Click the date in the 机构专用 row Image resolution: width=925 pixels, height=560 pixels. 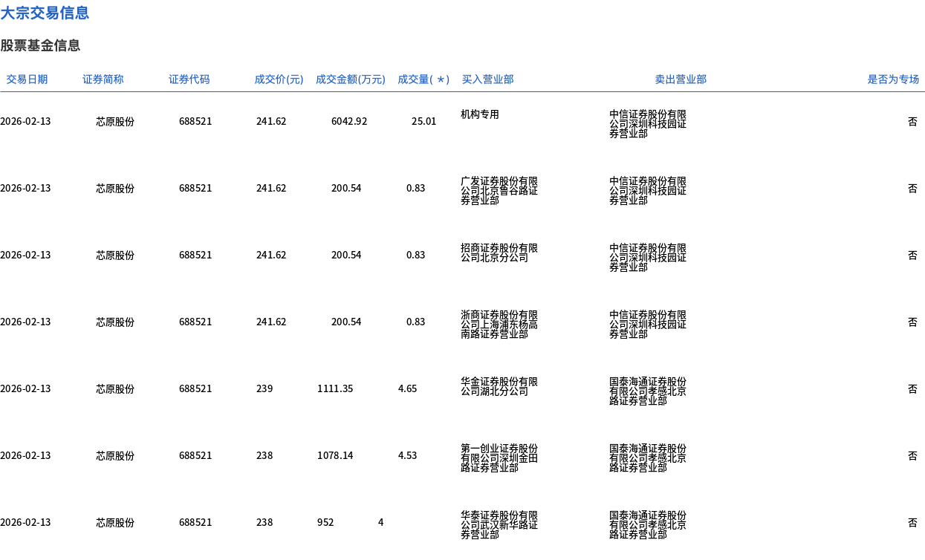click(25, 121)
